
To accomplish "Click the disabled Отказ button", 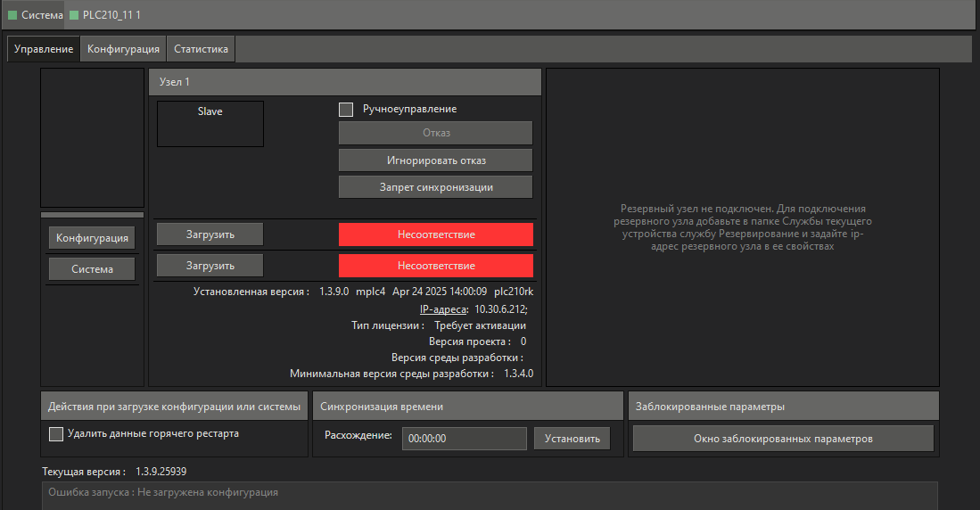I will click(x=436, y=133).
